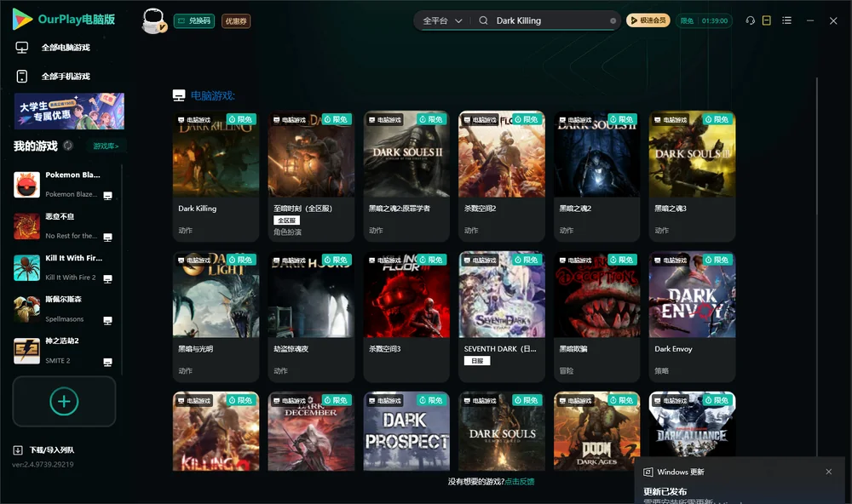Click the 点击反馈 feedback link

click(x=520, y=482)
